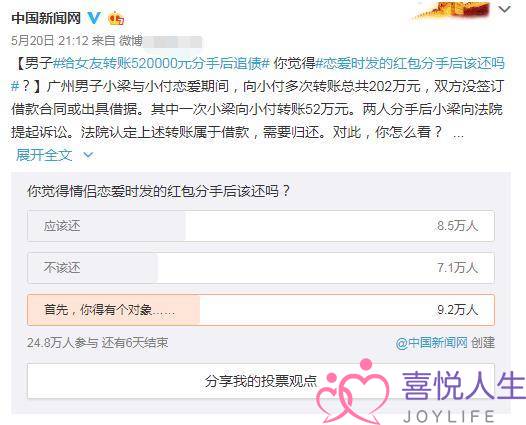Click the @中国新闻网 poll creator link
This screenshot has width=526, height=425.
[431, 343]
